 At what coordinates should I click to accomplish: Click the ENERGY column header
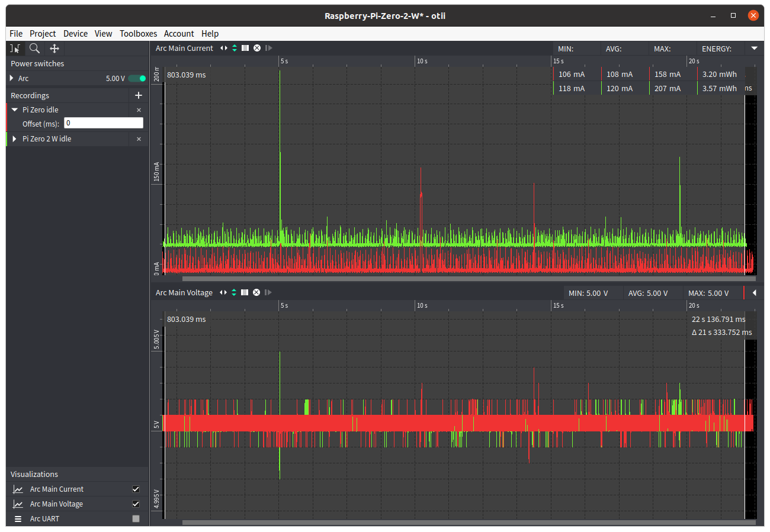coord(717,49)
